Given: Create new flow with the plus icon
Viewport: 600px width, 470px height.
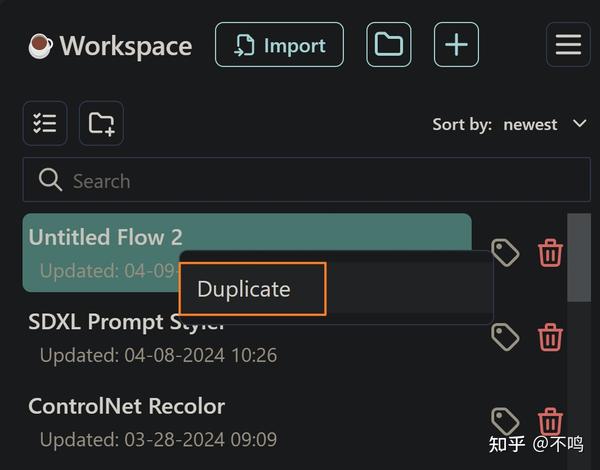Looking at the screenshot, I should [456, 45].
